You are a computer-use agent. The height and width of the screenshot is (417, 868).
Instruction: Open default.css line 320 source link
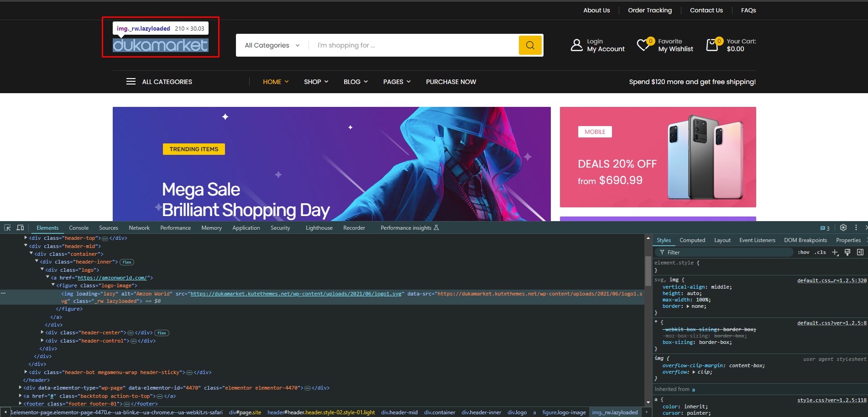(x=831, y=280)
